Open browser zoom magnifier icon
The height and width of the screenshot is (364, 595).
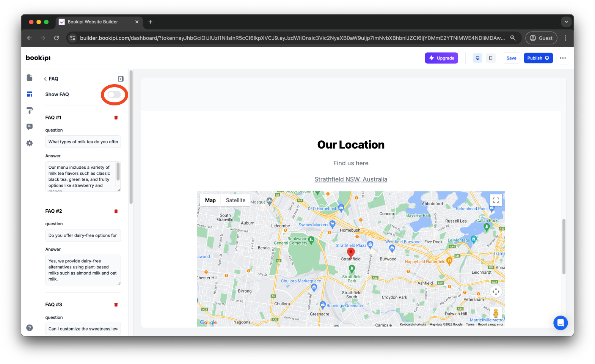coord(513,38)
